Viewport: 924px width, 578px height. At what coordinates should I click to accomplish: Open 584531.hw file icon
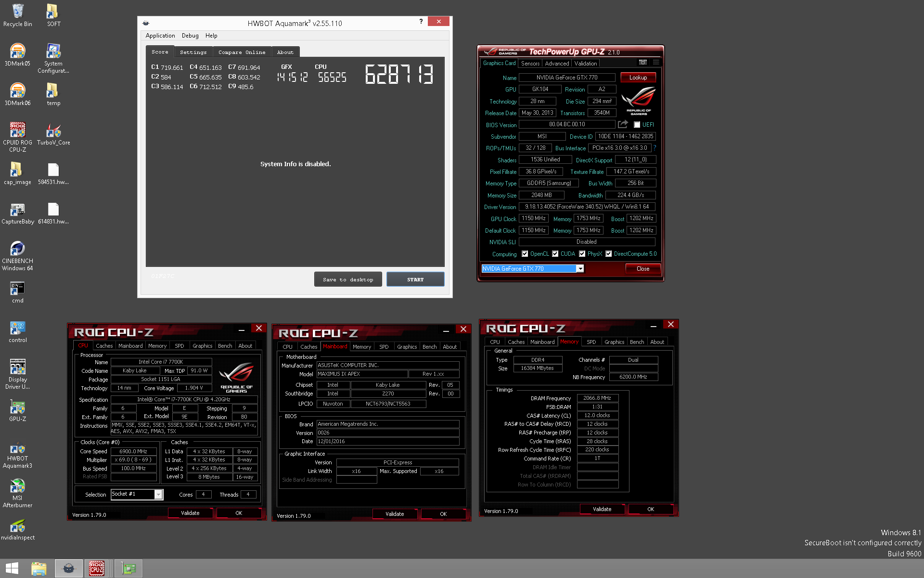tap(53, 173)
